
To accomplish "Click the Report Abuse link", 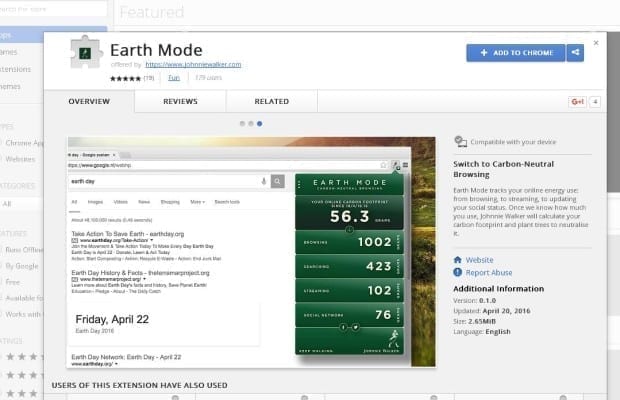I will pyautogui.click(x=489, y=273).
